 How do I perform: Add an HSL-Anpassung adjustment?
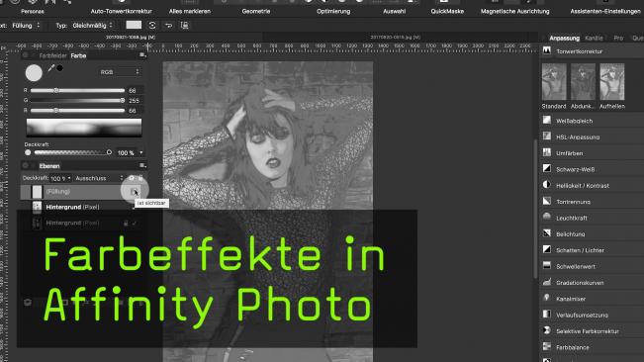[x=592, y=136]
